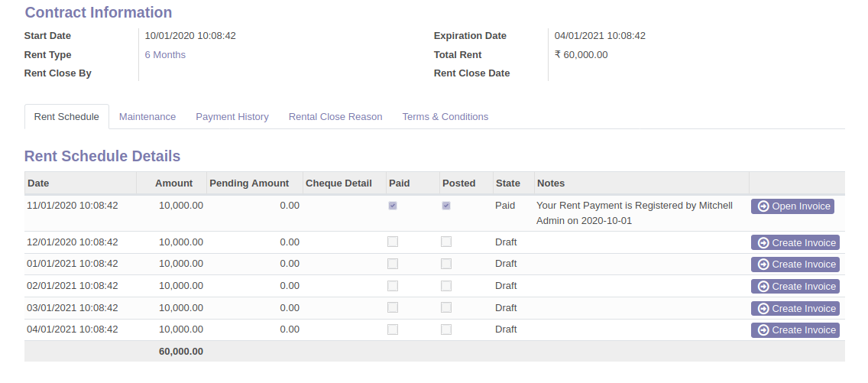The width and height of the screenshot is (868, 383).
Task: Select the Rent Schedule tab
Action: tap(66, 117)
